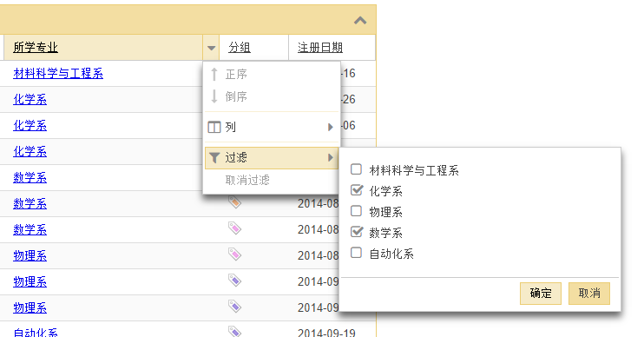Viewport: 644px width, 337px height.
Task: Open the 材料科学与工程系 link in the table
Action: [58, 74]
